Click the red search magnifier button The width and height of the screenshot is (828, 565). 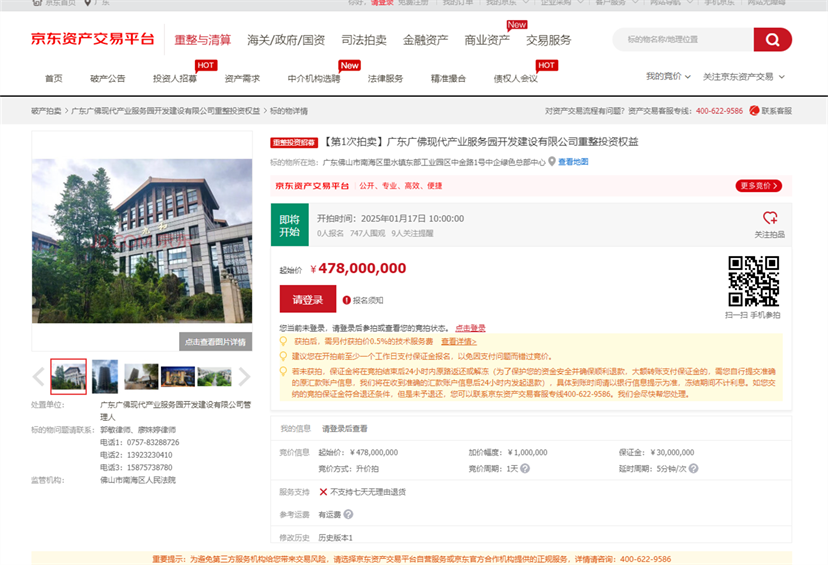coord(772,40)
